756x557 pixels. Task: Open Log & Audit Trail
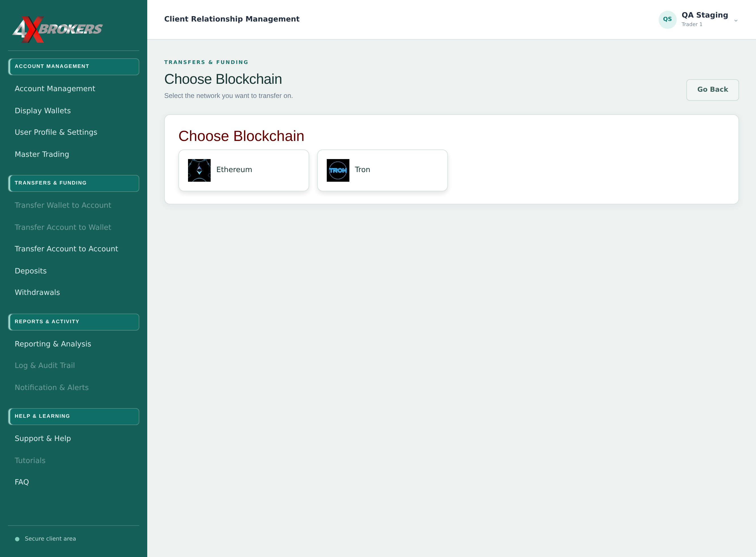point(45,365)
